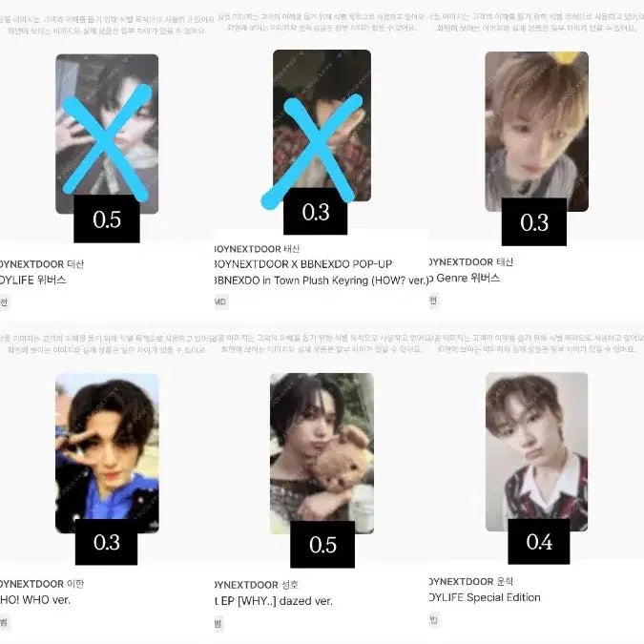The image size is (644, 644).
Task: Open the photocard with the teddy bear
Action: point(322,453)
